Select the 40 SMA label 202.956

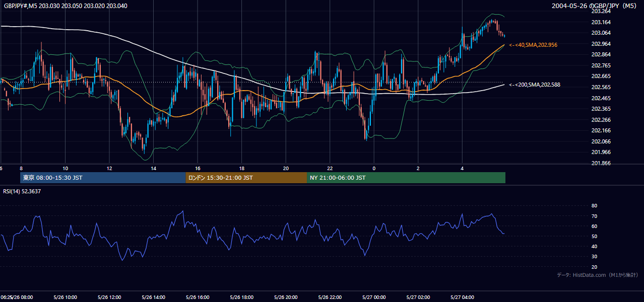[533, 45]
